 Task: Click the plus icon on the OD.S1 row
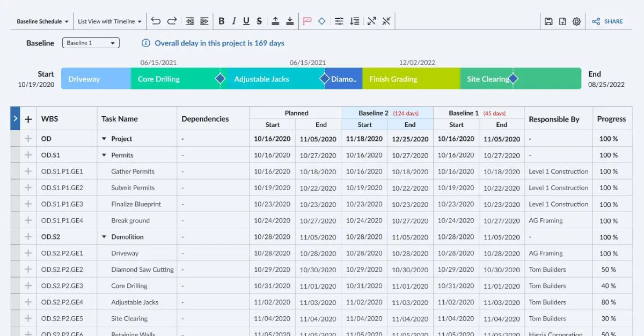coord(28,155)
